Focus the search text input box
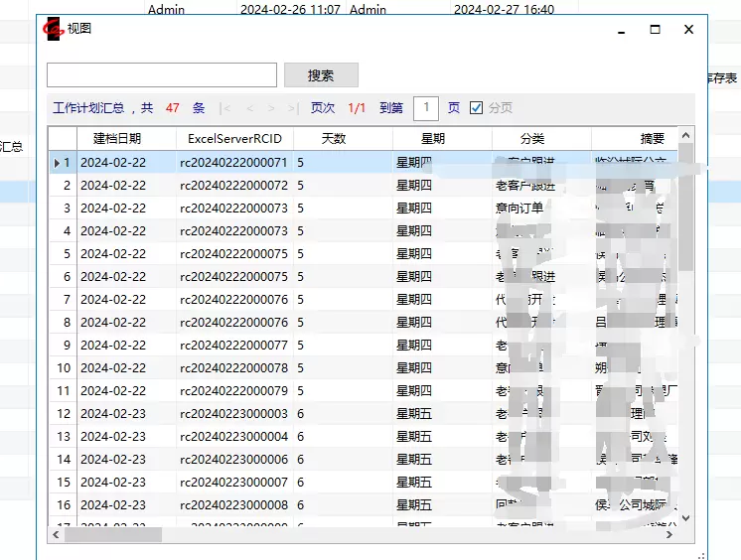The width and height of the screenshot is (741, 560). (162, 75)
